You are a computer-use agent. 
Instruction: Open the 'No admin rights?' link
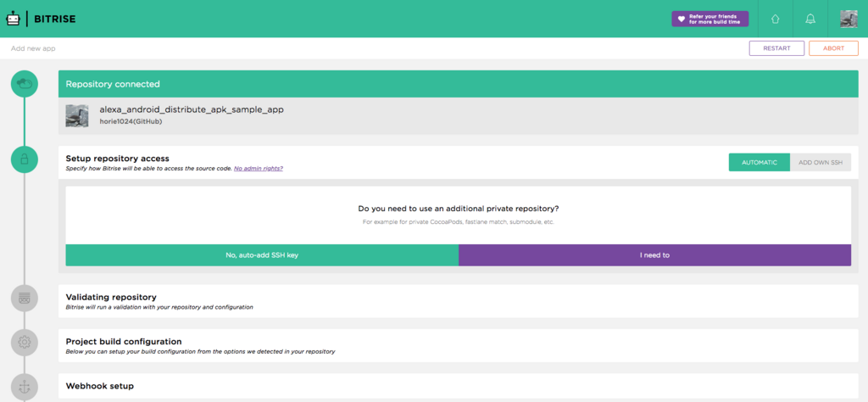point(259,168)
